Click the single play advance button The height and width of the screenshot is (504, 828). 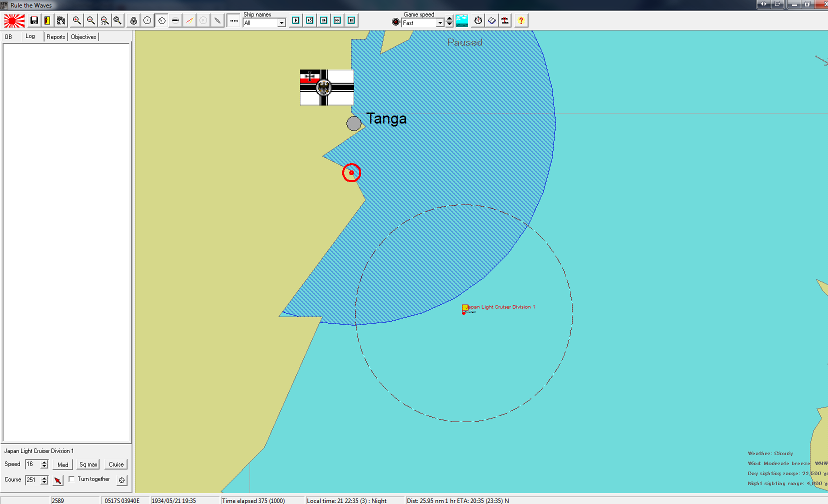click(296, 20)
